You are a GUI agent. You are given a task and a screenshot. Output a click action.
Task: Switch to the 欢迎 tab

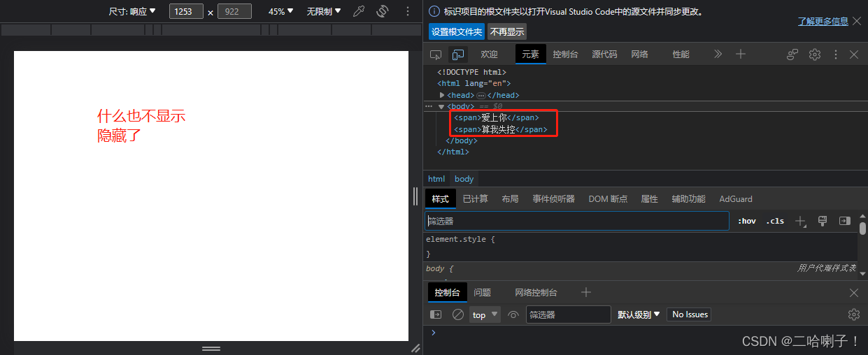[489, 55]
